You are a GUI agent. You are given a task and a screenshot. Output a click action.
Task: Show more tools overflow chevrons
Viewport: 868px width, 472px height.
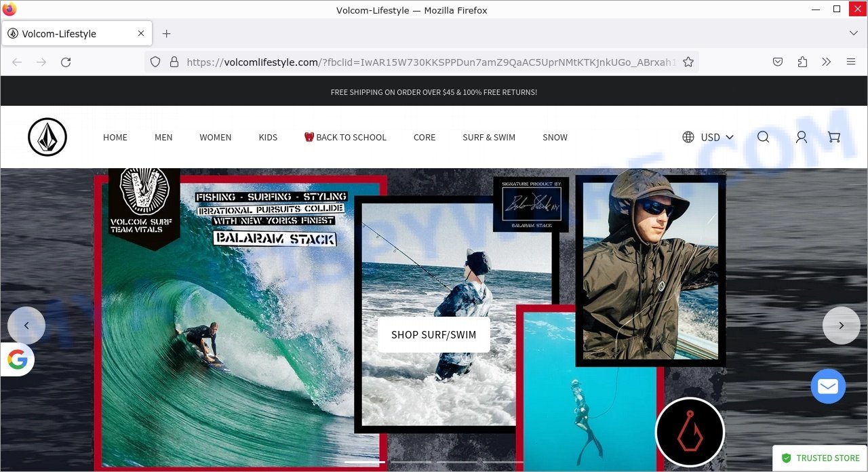[826, 62]
